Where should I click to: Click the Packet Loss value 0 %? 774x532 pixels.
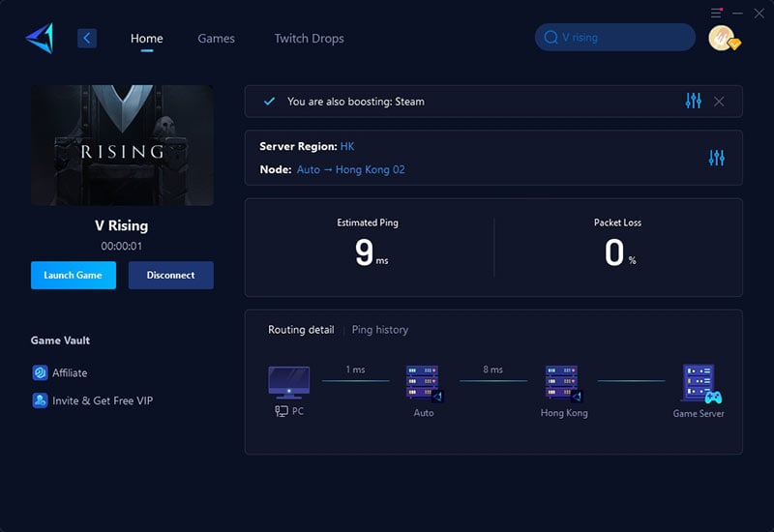pyautogui.click(x=620, y=252)
